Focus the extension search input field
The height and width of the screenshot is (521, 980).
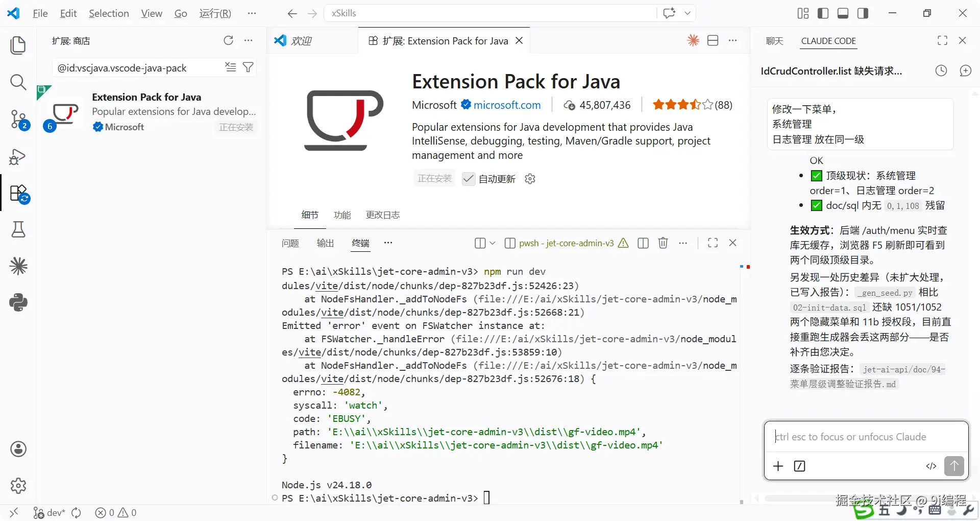coord(139,68)
